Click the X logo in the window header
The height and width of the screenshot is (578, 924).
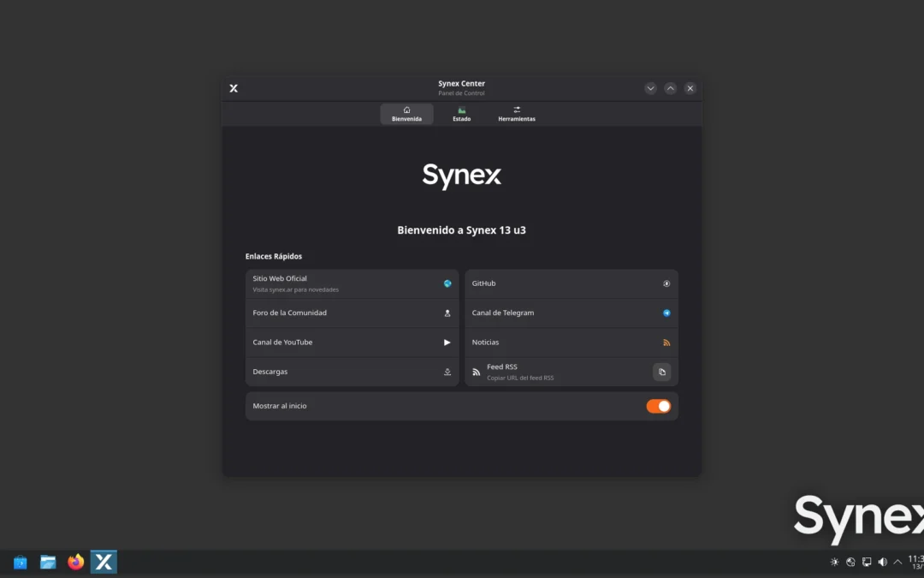(234, 87)
